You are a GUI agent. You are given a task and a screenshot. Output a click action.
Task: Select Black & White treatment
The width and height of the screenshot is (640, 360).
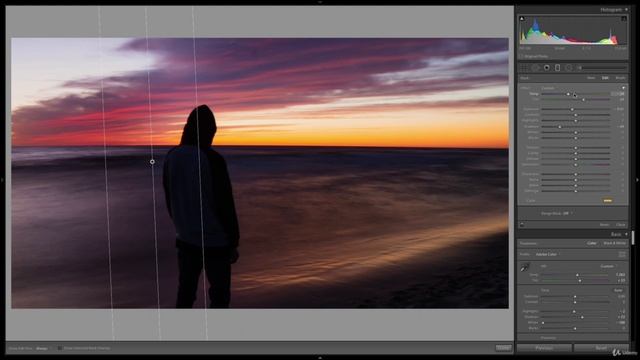point(615,243)
